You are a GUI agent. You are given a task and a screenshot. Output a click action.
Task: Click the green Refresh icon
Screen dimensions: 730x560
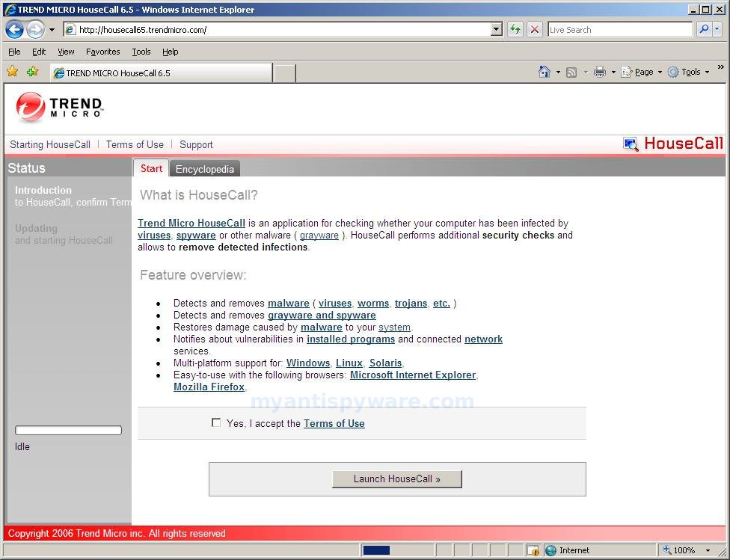click(515, 30)
